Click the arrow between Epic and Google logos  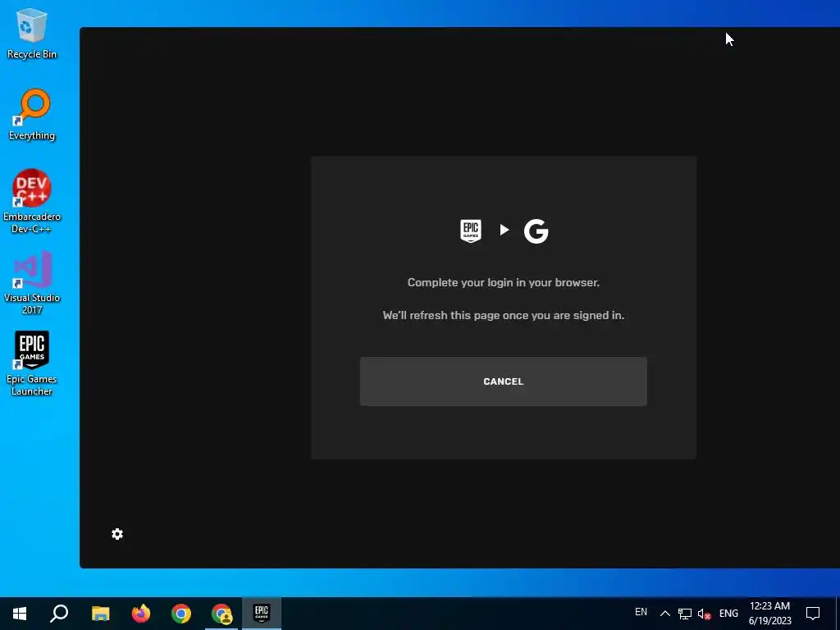pos(504,230)
